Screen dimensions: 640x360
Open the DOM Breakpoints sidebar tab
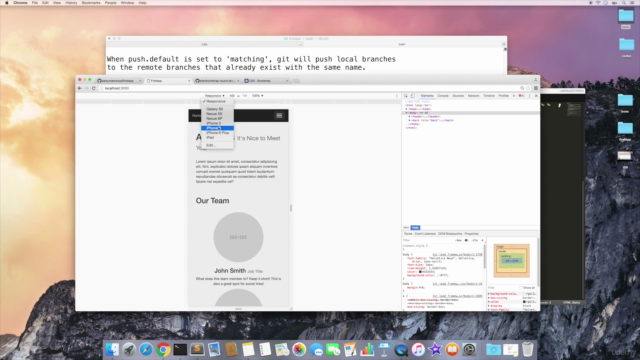(x=450, y=234)
